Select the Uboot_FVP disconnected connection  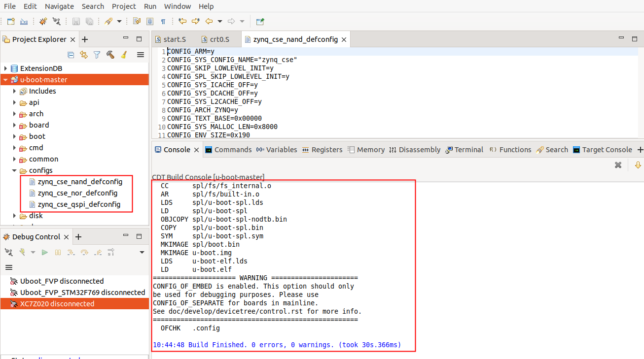click(x=62, y=281)
